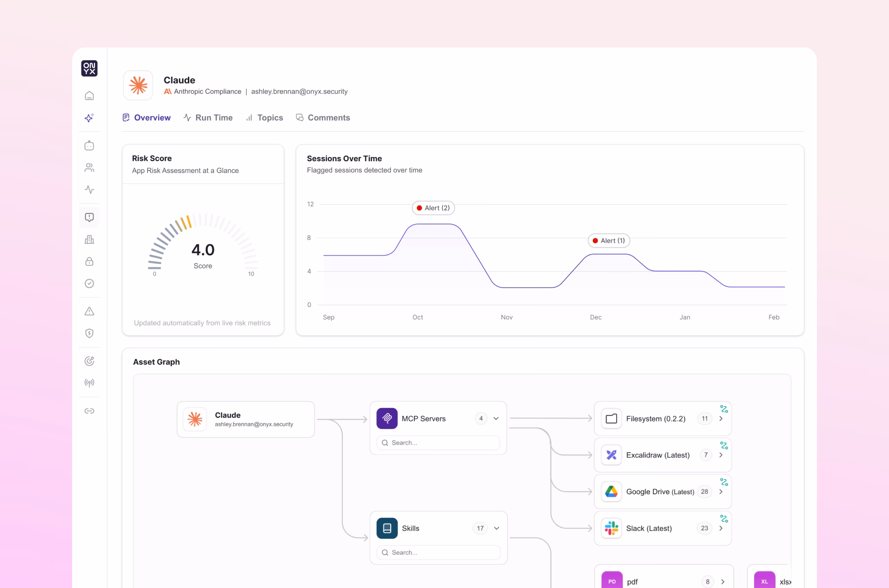The image size is (889, 588).
Task: Click the Sessions Over Time title
Action: coord(344,158)
